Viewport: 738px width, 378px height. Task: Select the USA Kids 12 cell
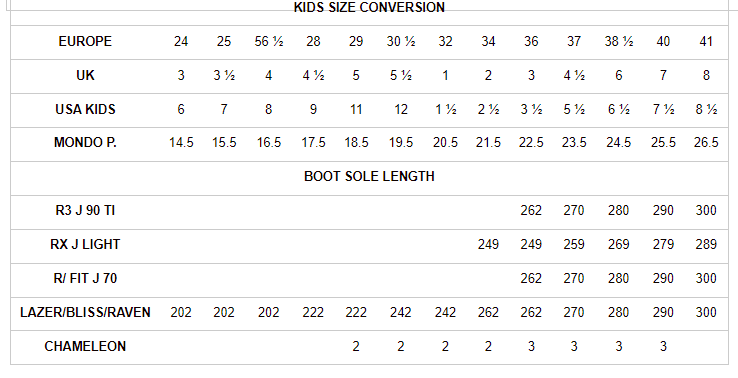coord(401,109)
